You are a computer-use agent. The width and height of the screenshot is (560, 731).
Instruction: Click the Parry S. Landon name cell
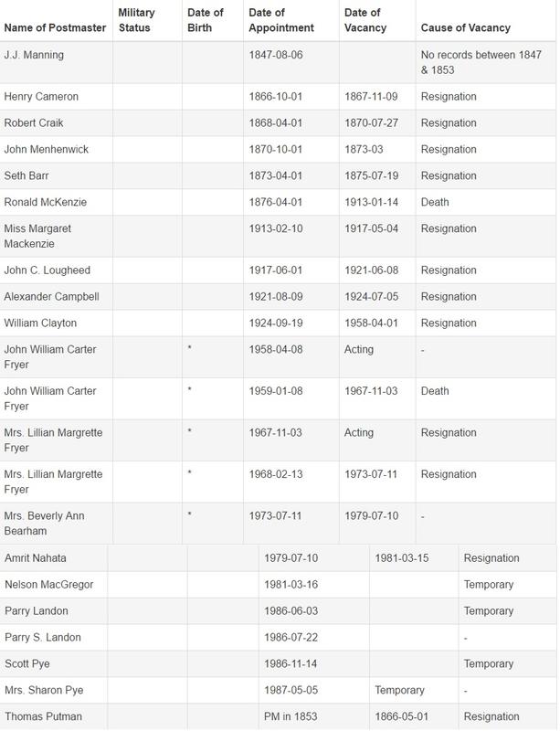[x=42, y=638]
